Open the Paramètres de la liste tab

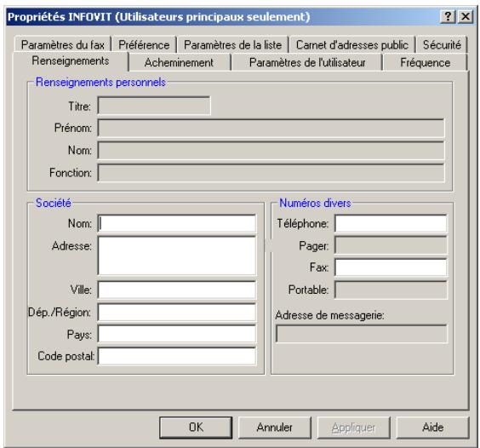point(232,45)
